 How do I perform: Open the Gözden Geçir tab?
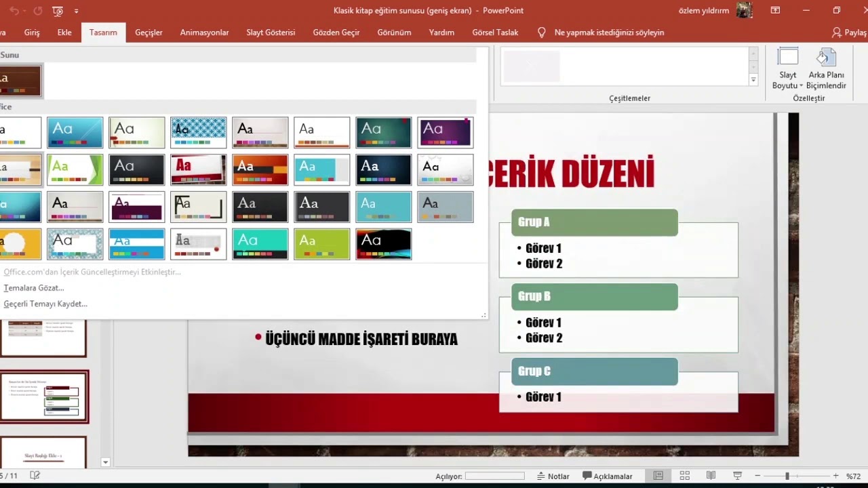point(336,33)
